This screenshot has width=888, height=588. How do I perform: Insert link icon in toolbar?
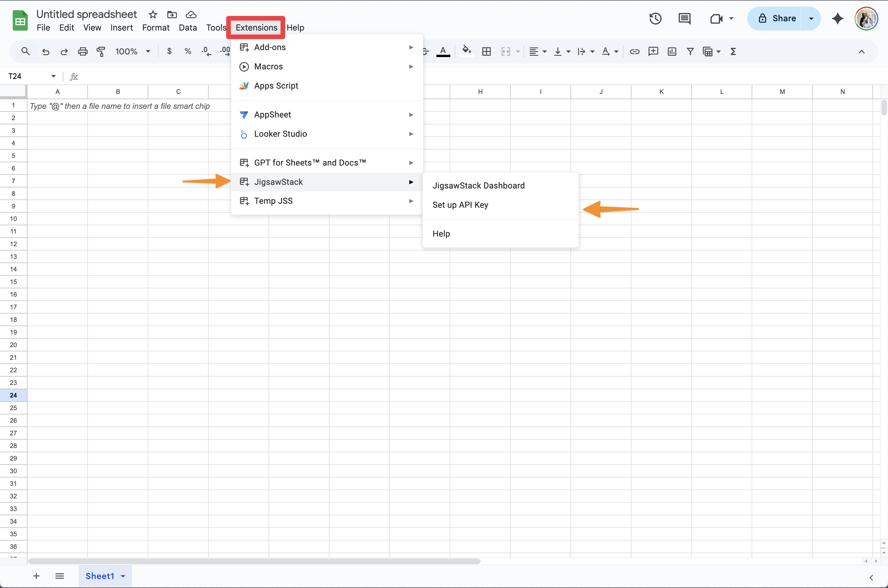point(634,51)
